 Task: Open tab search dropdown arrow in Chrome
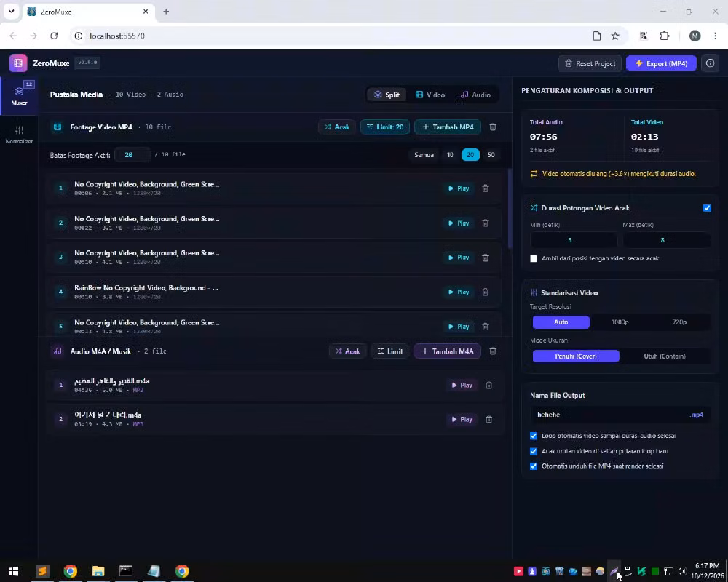click(x=11, y=11)
